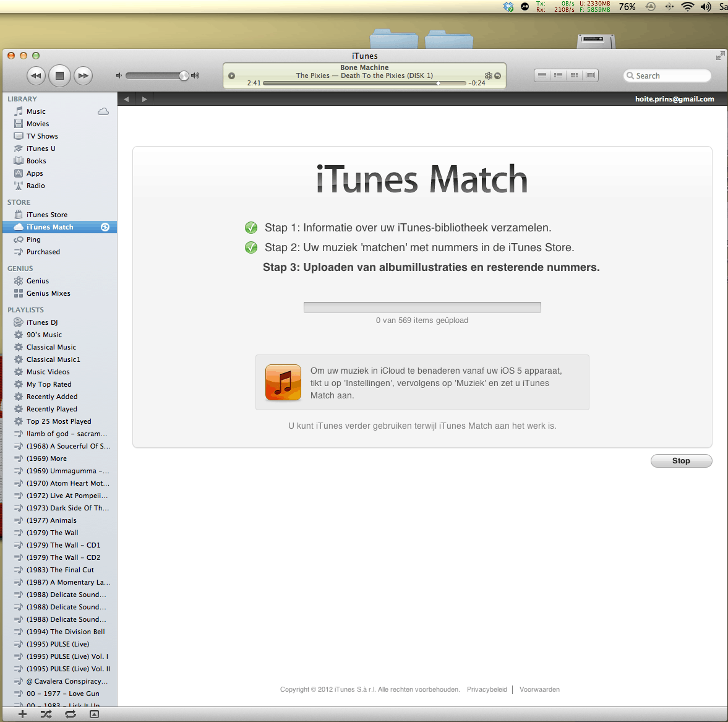Image resolution: width=728 pixels, height=722 pixels.
Task: Select Top 25 Most Played playlist
Action: pos(59,421)
